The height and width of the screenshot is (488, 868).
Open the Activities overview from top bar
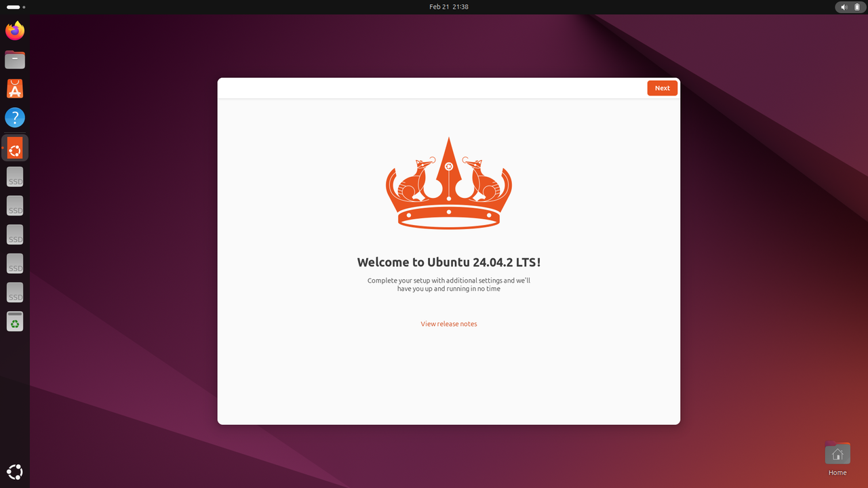[15, 7]
